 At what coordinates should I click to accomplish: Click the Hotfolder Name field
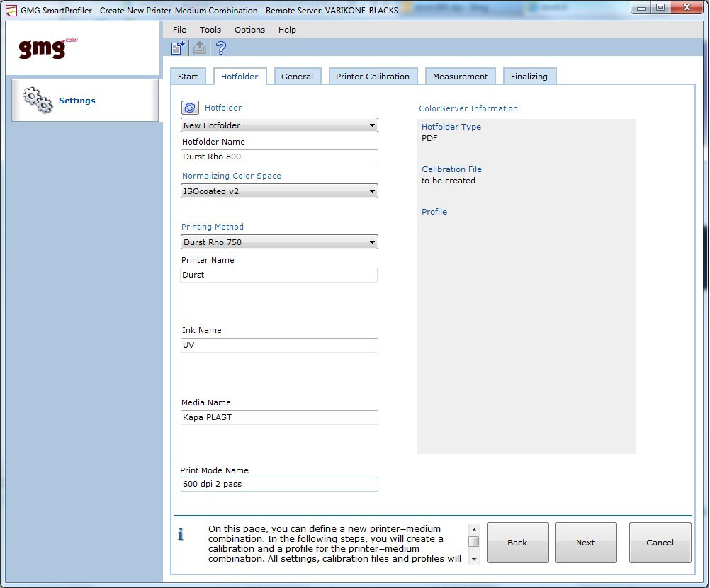pyautogui.click(x=279, y=157)
